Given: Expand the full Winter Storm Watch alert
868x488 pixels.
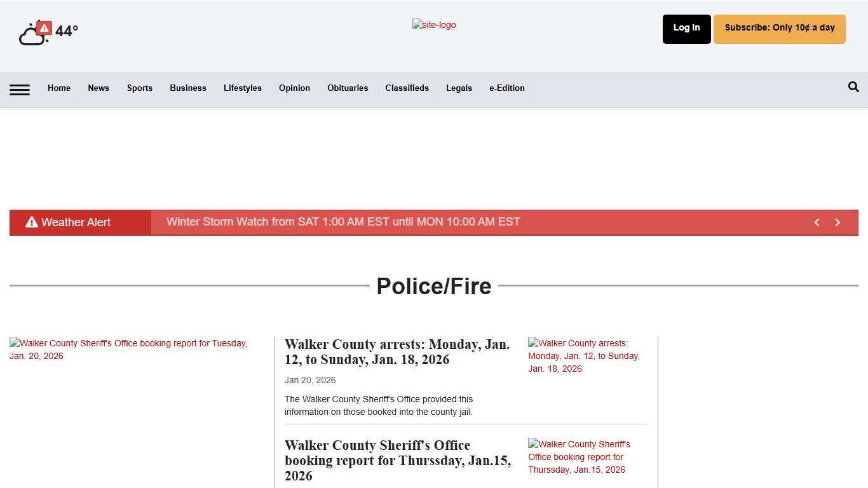Looking at the screenshot, I should click(x=343, y=222).
